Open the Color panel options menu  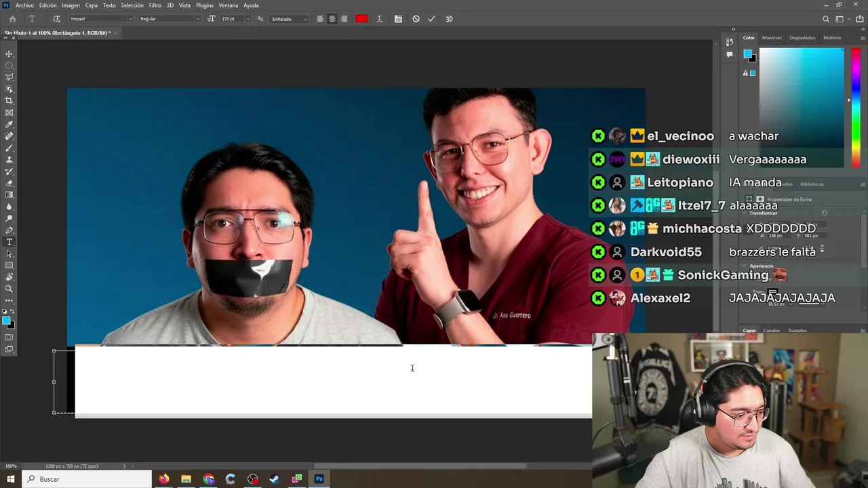863,38
